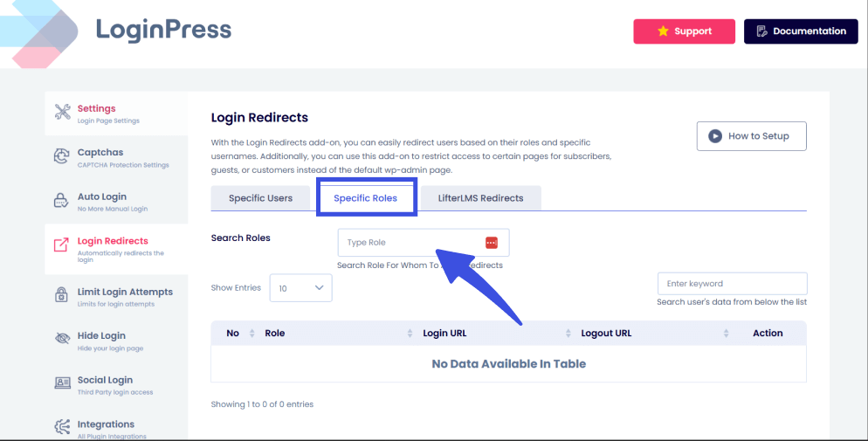The image size is (868, 441).
Task: Click the Integrations icon in sidebar
Action: click(x=63, y=427)
